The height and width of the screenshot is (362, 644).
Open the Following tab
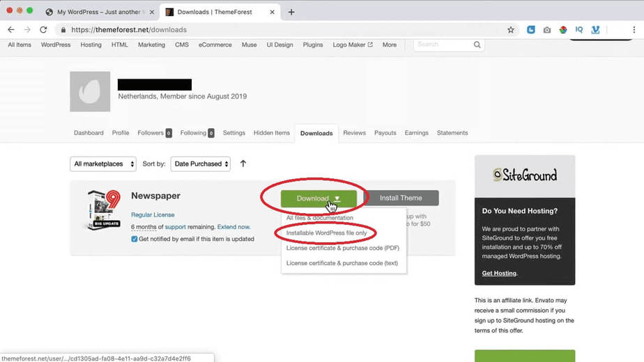click(197, 133)
